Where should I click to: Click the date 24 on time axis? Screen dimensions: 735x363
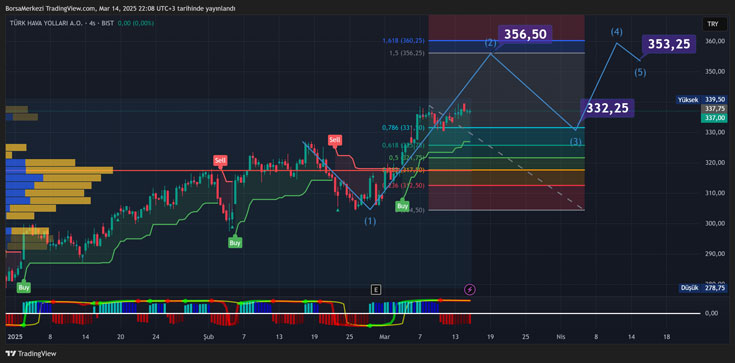click(156, 337)
